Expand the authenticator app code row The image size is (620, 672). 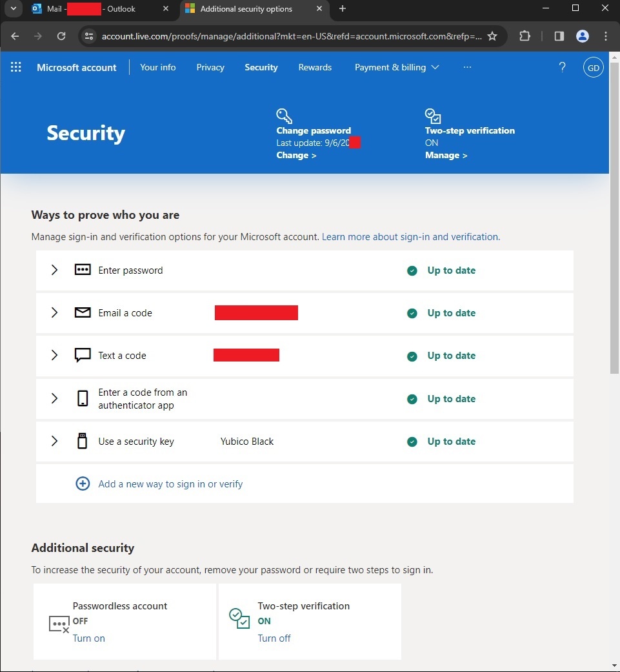pyautogui.click(x=54, y=398)
